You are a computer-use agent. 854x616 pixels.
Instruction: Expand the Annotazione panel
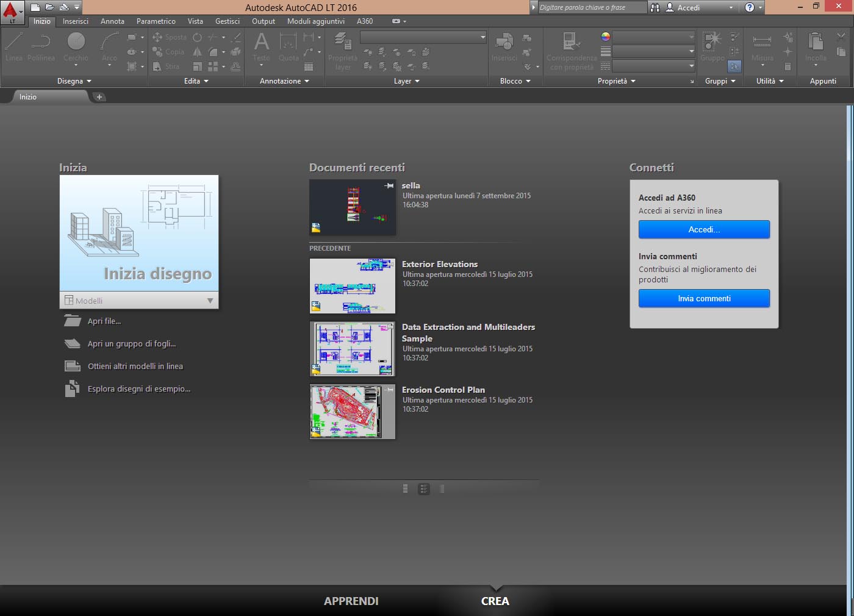click(284, 81)
